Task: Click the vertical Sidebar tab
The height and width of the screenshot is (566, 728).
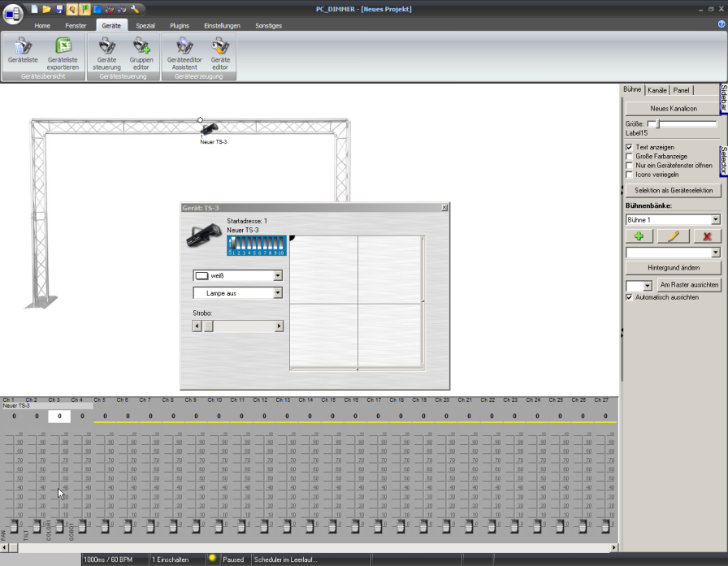Action: point(723,98)
